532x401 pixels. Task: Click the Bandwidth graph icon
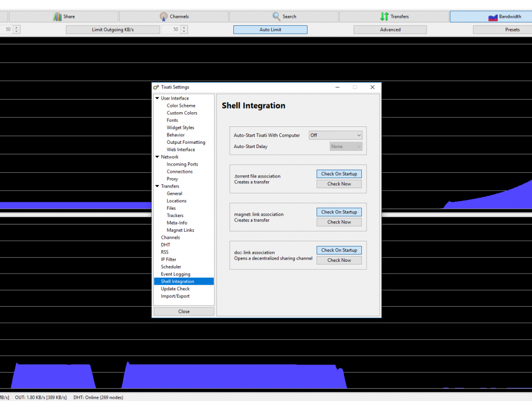492,17
